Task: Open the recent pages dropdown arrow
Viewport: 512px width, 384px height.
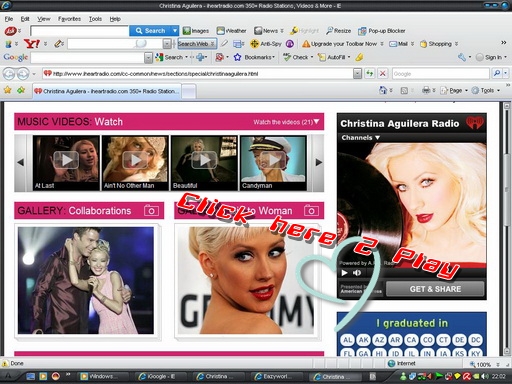Action: [x=34, y=74]
